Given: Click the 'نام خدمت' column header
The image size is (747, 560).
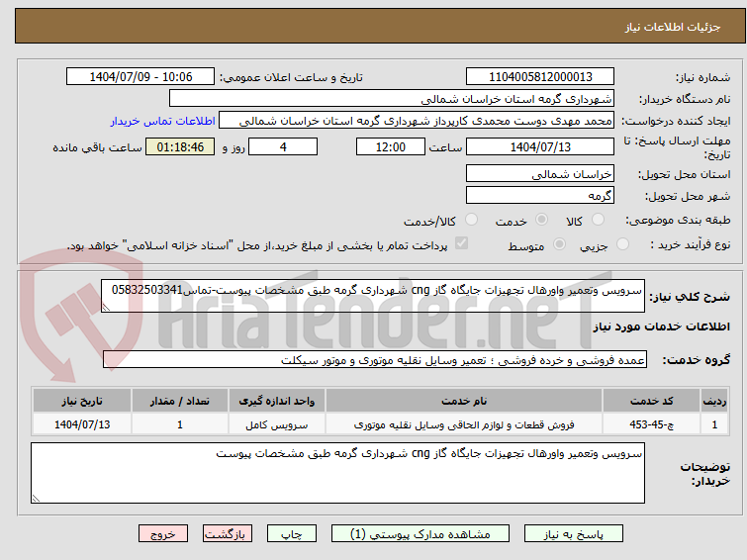Looking at the screenshot, I should [464, 401].
